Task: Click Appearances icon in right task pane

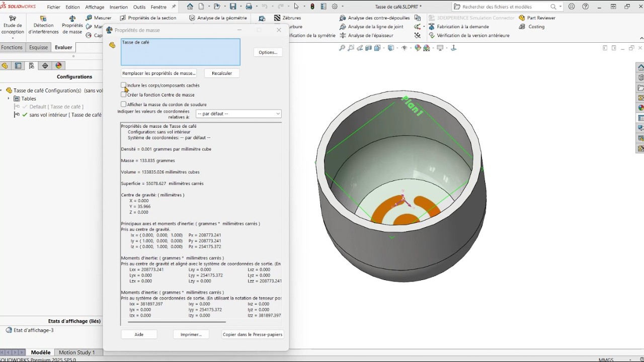Action: 640,108
